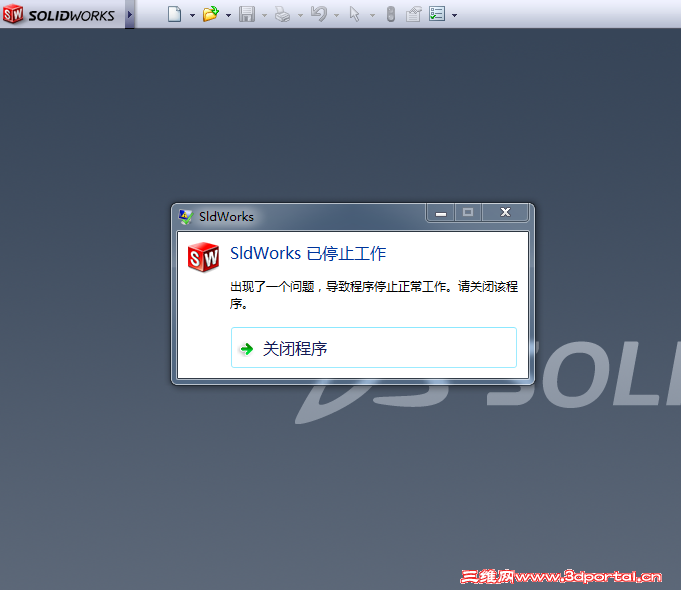
Task: Click the Print icon
Action: click(283, 14)
